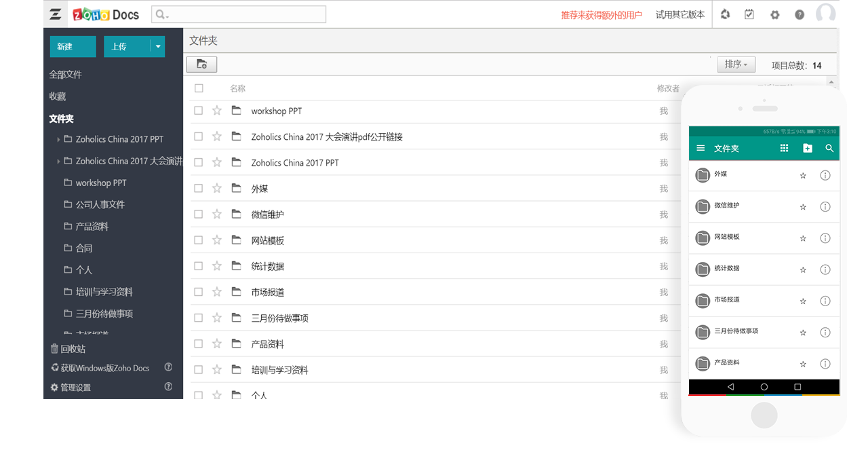Star 产品资料 folder on phone

pos(803,365)
